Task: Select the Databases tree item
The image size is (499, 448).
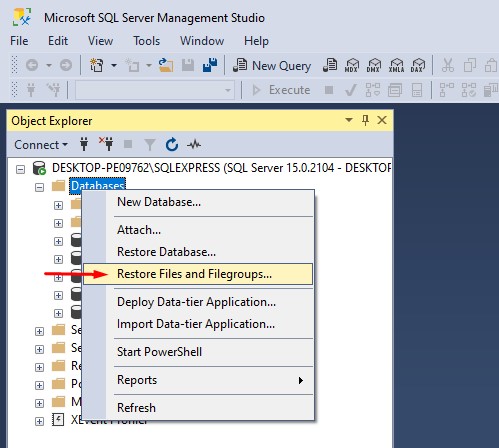Action: [98, 185]
